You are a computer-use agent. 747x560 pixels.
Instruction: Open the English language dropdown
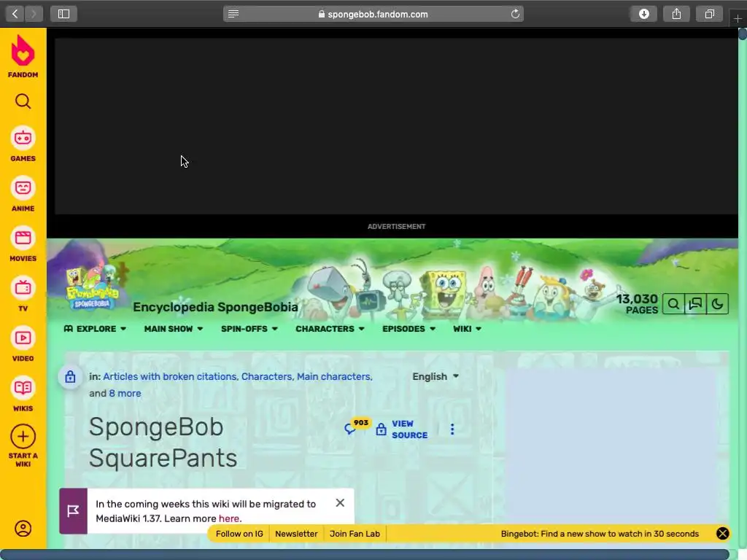(x=436, y=376)
